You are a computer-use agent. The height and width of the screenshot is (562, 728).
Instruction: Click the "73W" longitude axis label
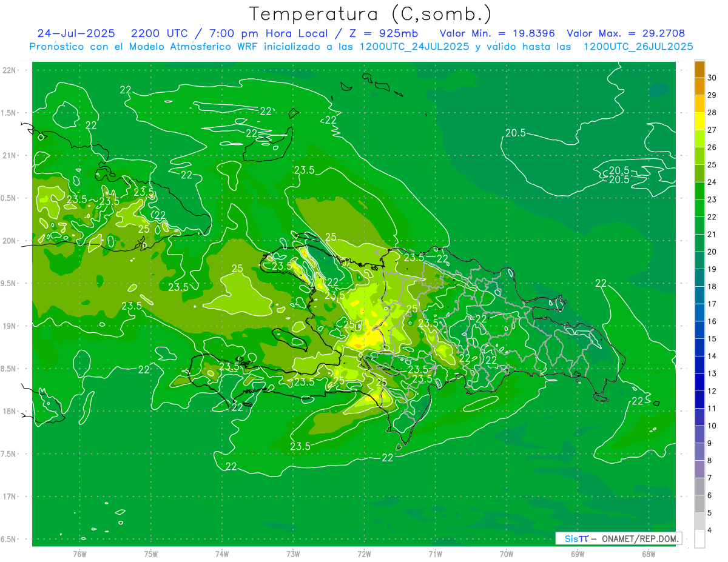(x=293, y=554)
